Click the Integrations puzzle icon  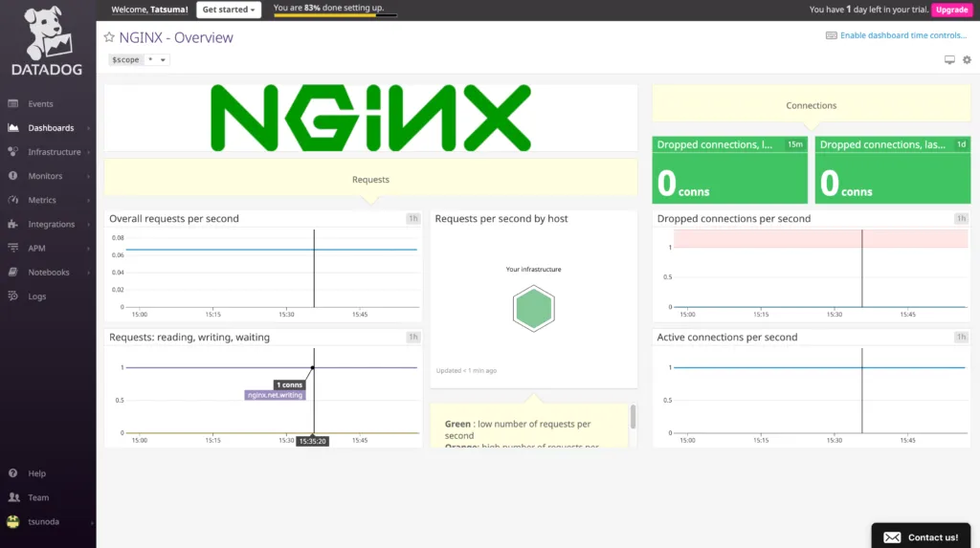pyautogui.click(x=13, y=224)
